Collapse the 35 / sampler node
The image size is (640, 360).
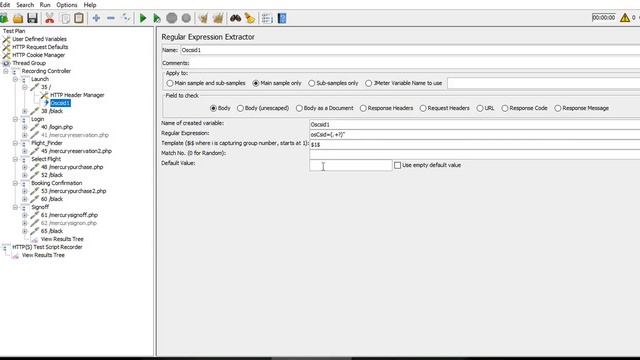(x=25, y=87)
